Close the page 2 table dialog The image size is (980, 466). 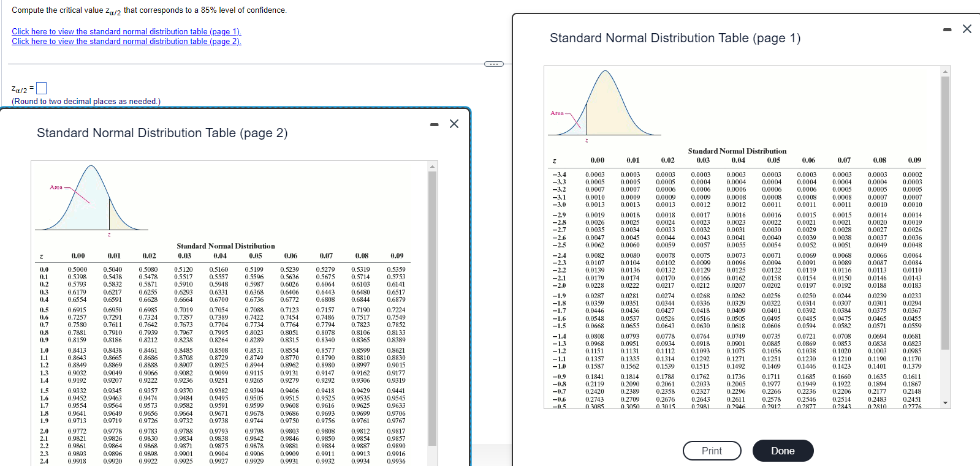tap(454, 124)
